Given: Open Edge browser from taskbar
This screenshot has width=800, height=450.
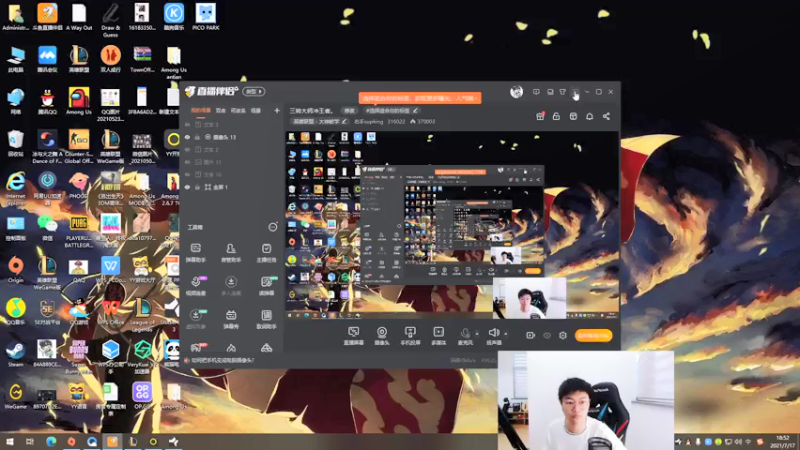Looking at the screenshot, I should (51, 441).
